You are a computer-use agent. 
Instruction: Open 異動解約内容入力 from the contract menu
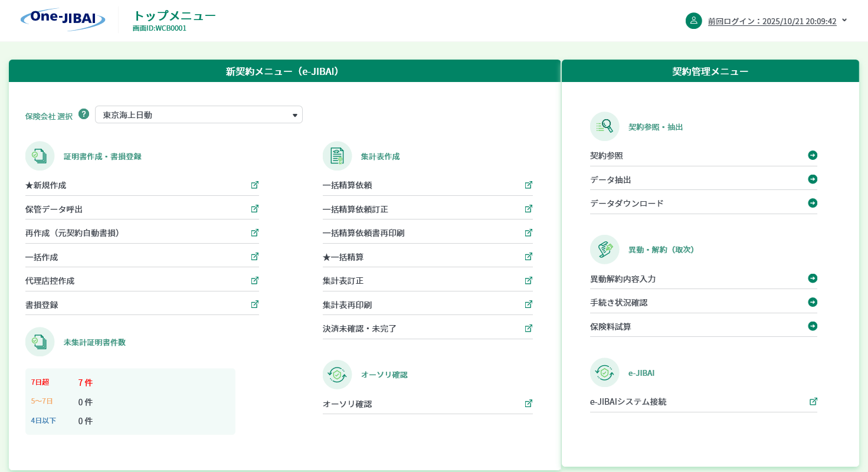click(623, 279)
